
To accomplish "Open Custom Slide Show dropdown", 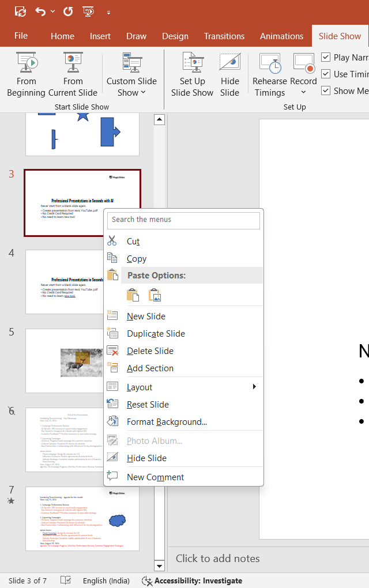I will coord(131,74).
